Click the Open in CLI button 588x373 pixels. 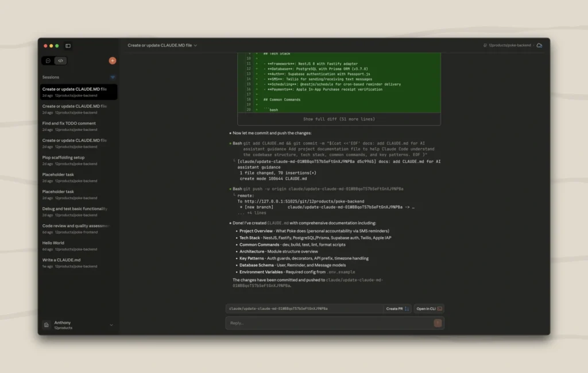428,309
